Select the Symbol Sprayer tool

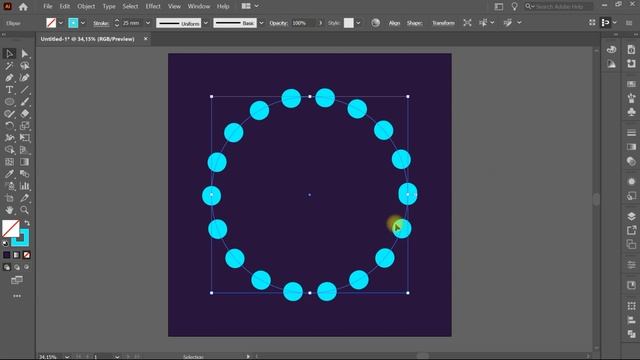click(9, 186)
